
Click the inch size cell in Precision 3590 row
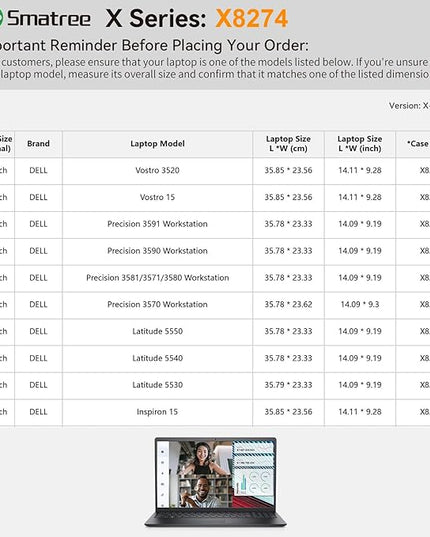[x=360, y=251]
